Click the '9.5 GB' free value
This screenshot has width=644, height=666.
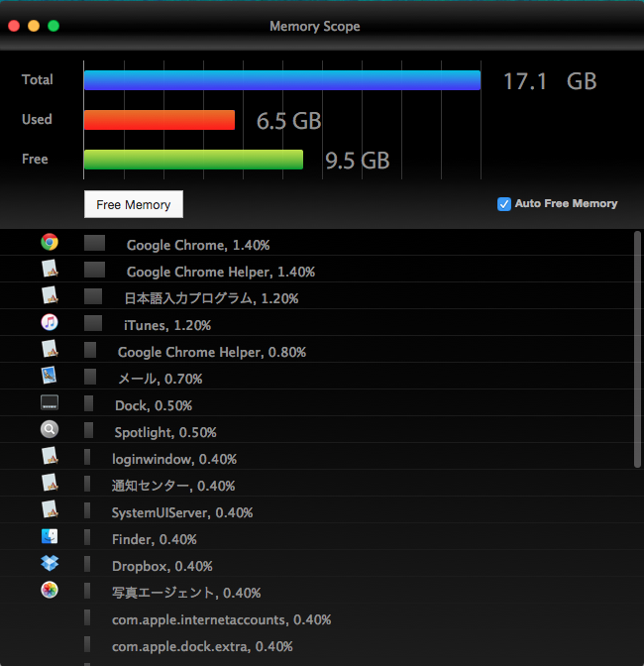357,161
